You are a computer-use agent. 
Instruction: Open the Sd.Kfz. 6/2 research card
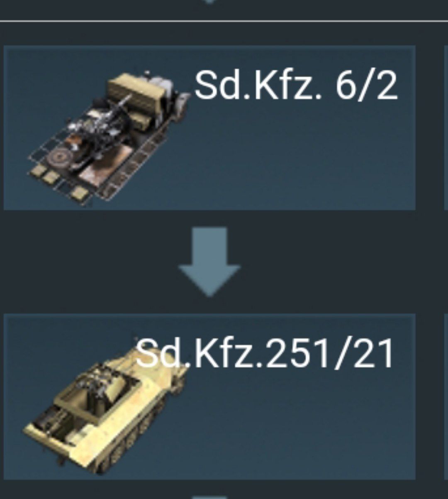(209, 127)
